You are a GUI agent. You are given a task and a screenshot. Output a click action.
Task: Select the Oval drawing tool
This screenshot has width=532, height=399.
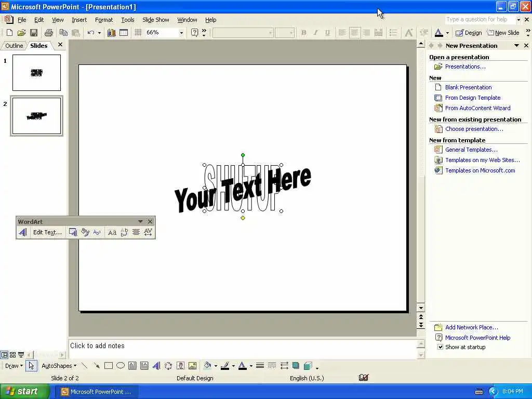[121, 366]
